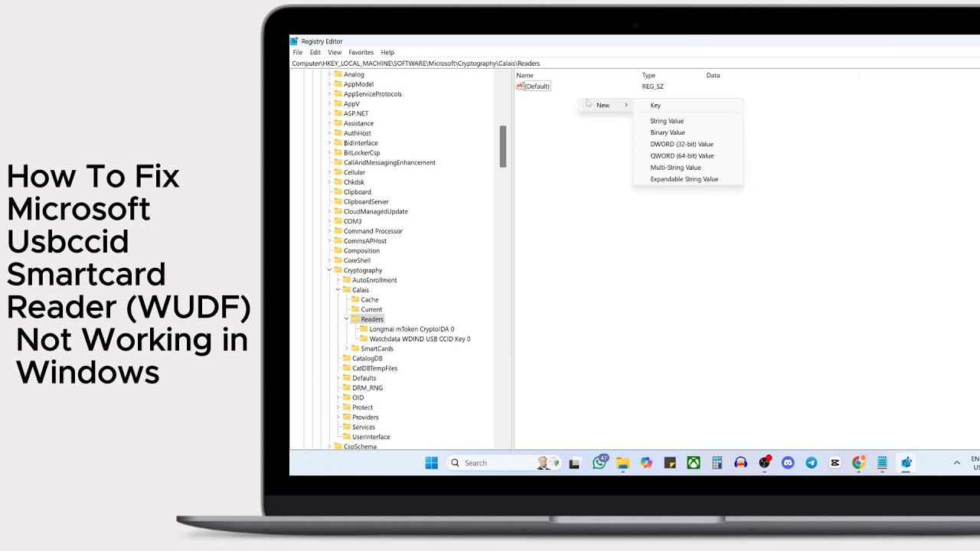The height and width of the screenshot is (551, 980).
Task: Click the Cache key folder icon
Action: [x=355, y=299]
